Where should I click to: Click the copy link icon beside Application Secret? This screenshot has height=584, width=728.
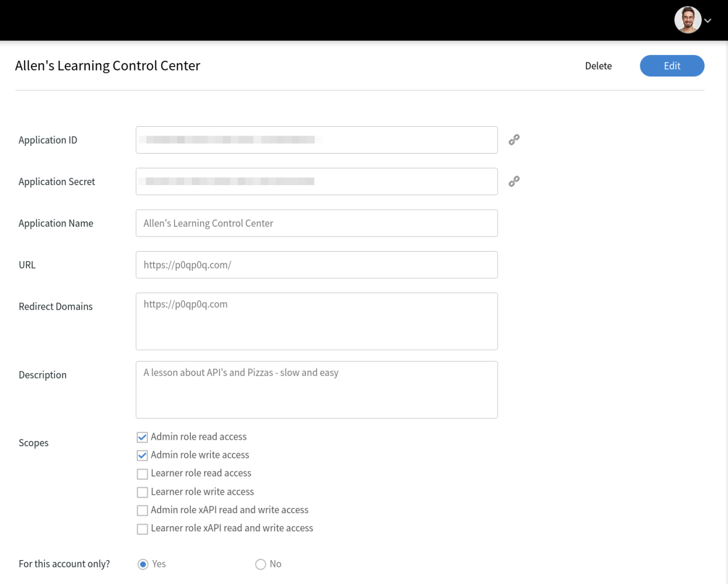(514, 182)
